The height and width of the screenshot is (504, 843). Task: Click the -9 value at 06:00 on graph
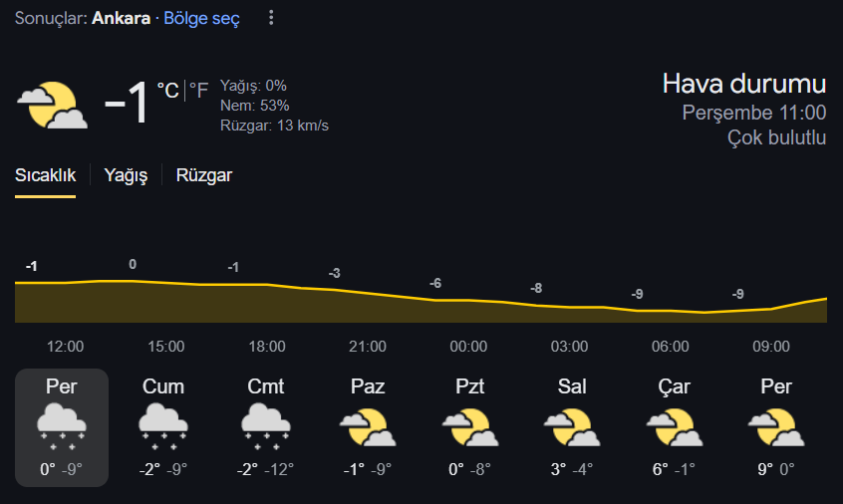(x=637, y=294)
